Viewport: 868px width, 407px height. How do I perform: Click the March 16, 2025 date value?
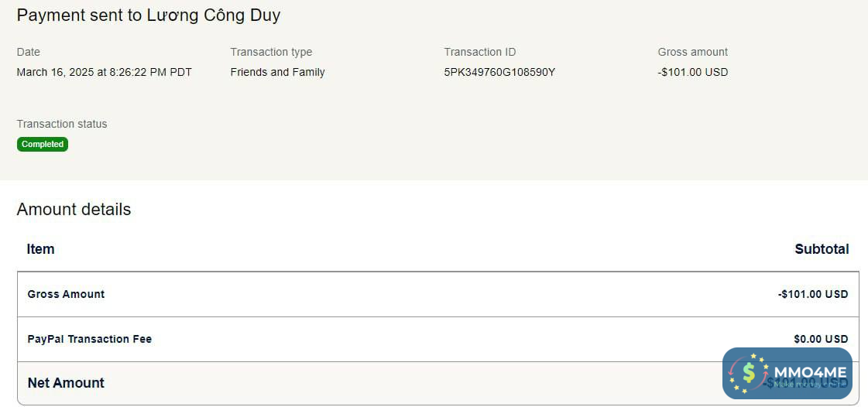coord(105,72)
